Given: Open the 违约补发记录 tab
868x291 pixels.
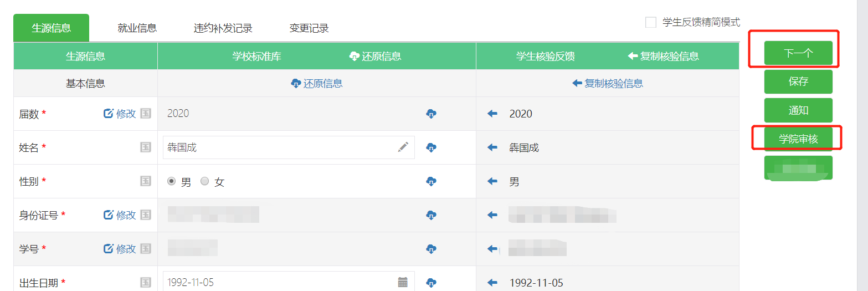Looking at the screenshot, I should pos(223,28).
